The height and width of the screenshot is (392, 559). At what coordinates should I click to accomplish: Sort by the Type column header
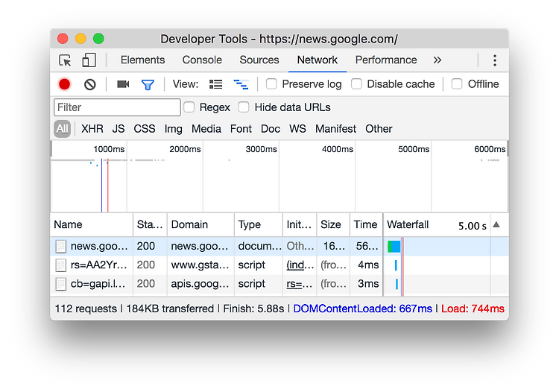tap(259, 224)
